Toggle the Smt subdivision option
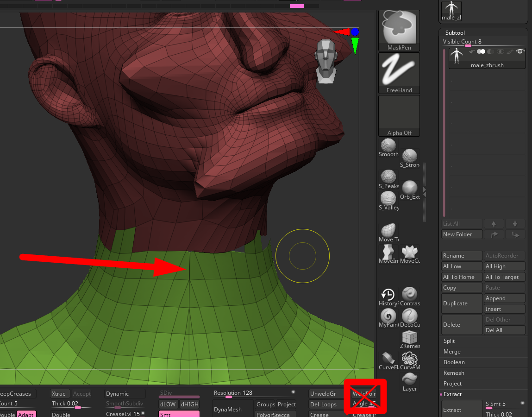Screen dimensions: 532x417 point(179,414)
